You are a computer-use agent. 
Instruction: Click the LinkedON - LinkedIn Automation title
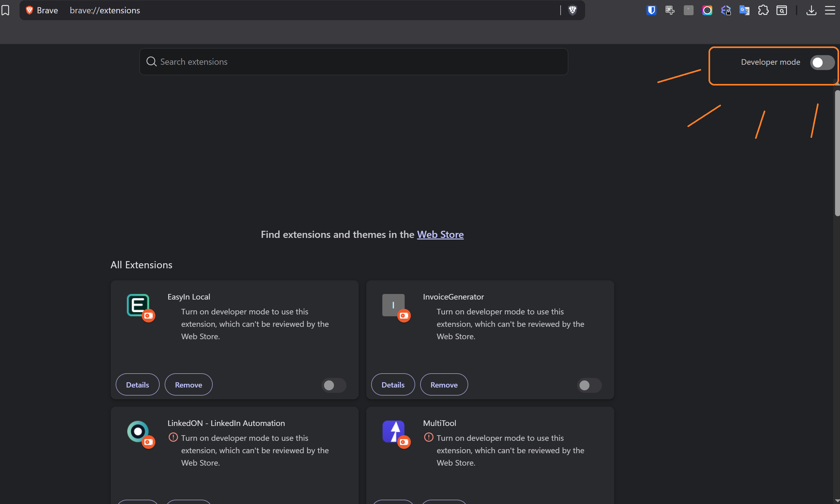226,423
